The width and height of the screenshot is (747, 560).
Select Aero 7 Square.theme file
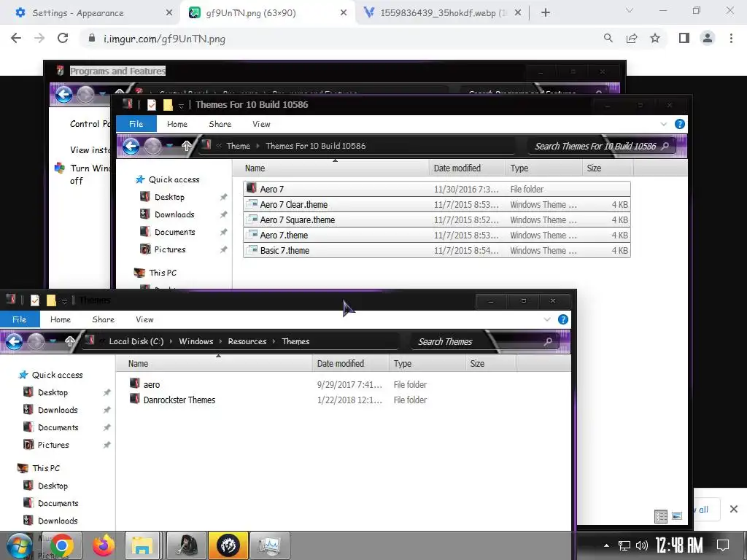click(436, 219)
